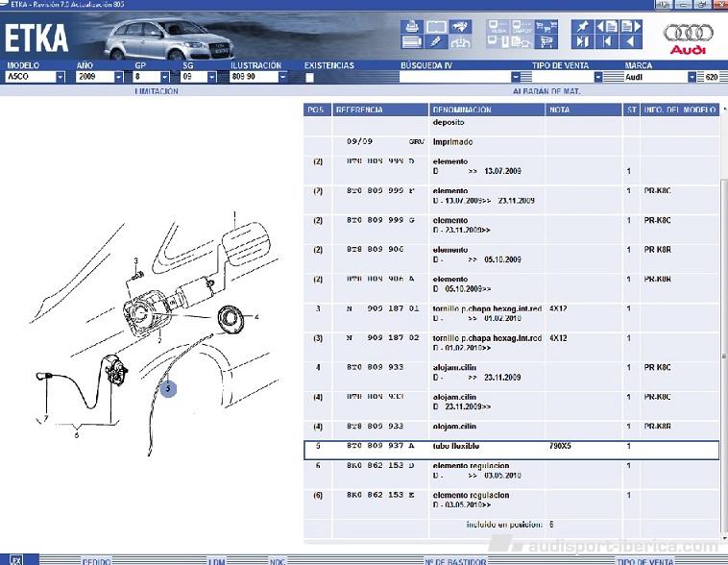The width and height of the screenshot is (728, 565).
Task: Click the jump to first arrow icon
Action: pos(606,42)
